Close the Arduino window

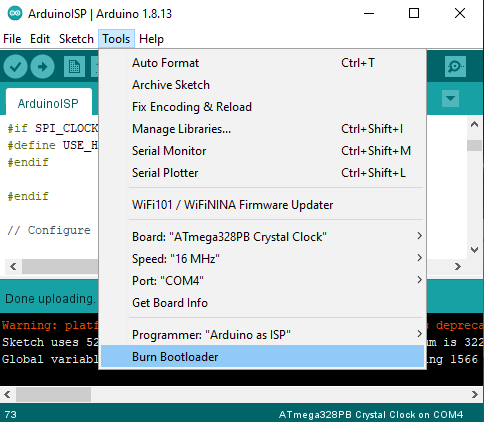click(460, 14)
